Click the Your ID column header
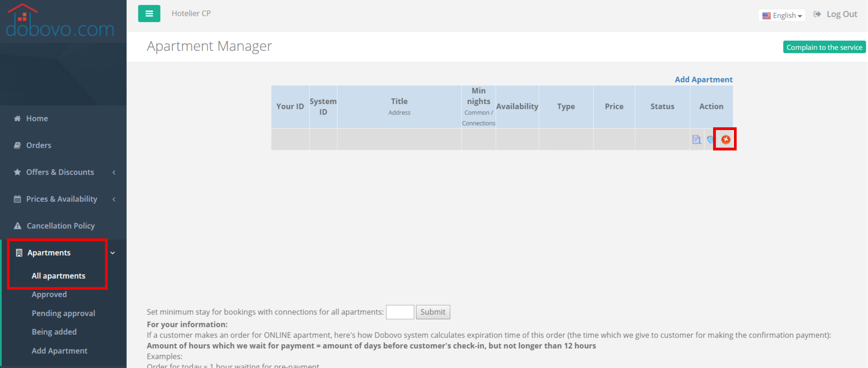 290,106
